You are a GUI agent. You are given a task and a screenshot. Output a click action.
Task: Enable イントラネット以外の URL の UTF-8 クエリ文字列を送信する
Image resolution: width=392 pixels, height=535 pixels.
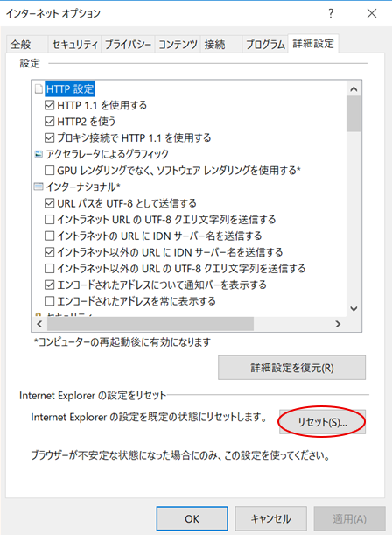(49, 269)
